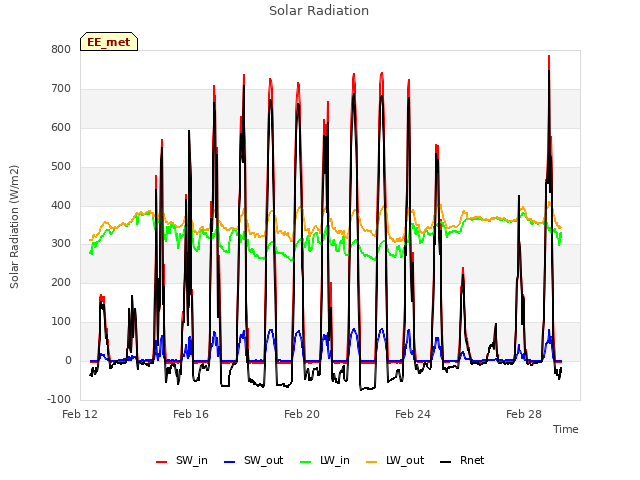Viewport: 640px width, 480px height.
Task: Click the green LW_in legend marker
Action: pos(306,462)
